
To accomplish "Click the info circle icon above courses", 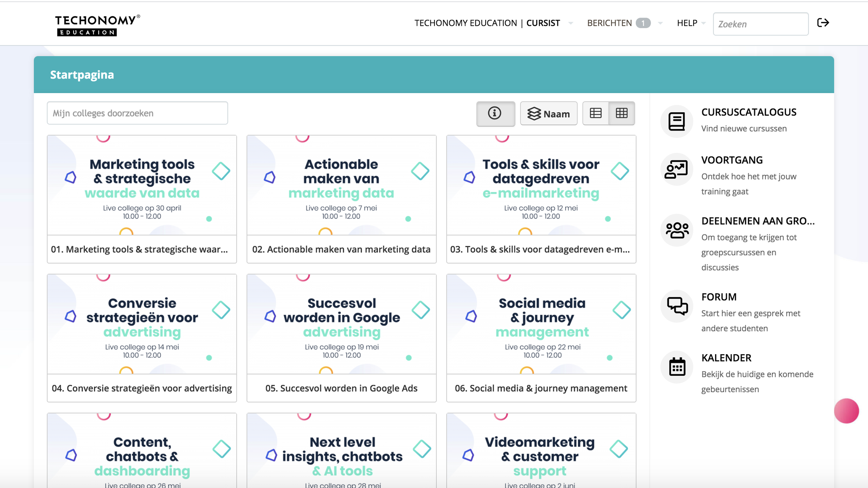I will 495,113.
